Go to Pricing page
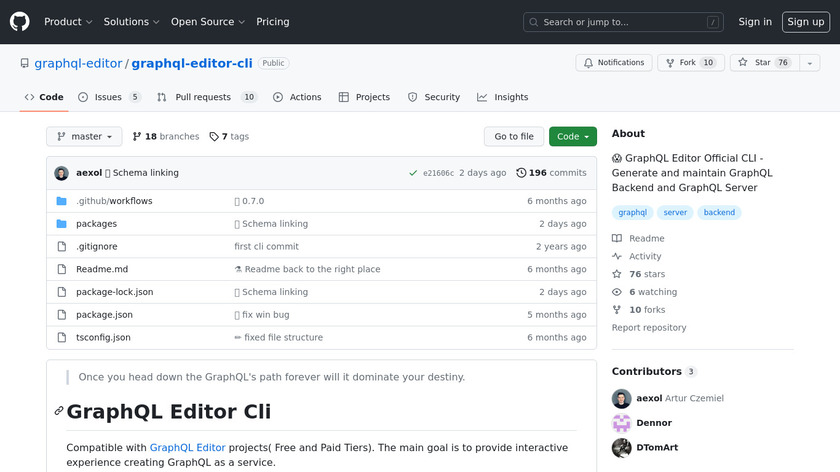The height and width of the screenshot is (472, 840). [x=273, y=22]
